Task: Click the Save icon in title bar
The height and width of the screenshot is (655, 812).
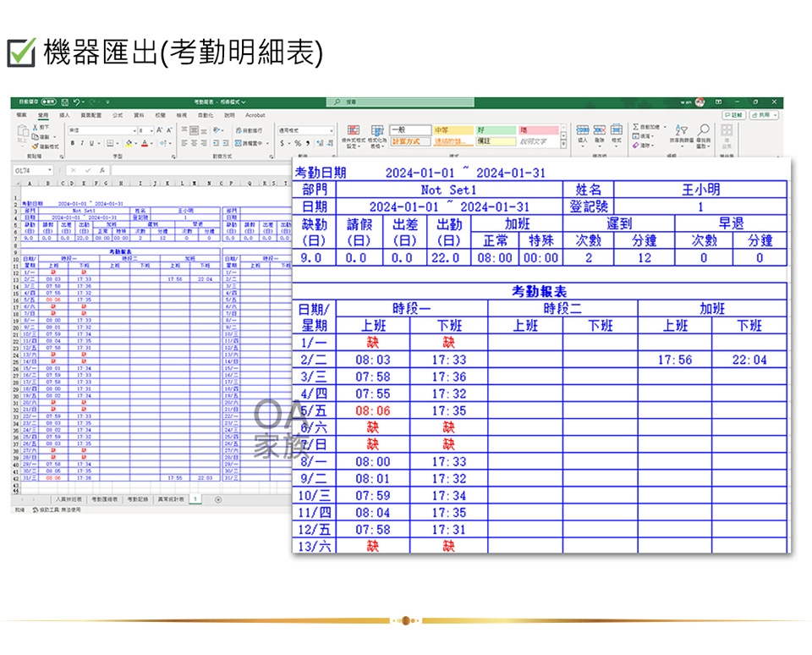Action: [65, 102]
